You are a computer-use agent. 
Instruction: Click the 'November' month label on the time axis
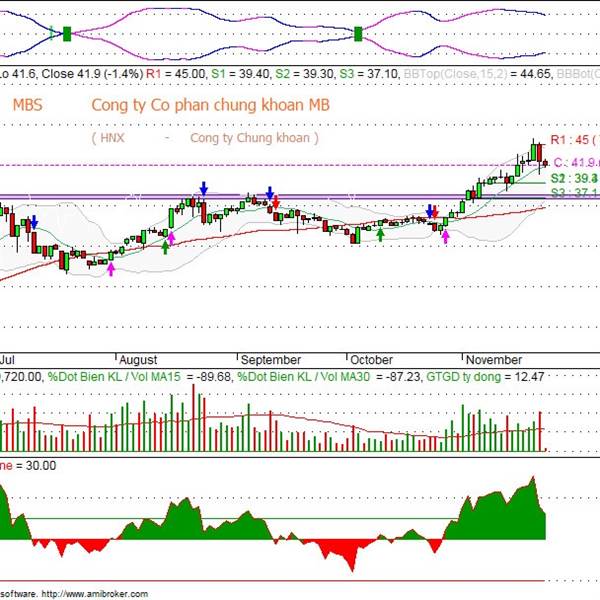(x=494, y=360)
